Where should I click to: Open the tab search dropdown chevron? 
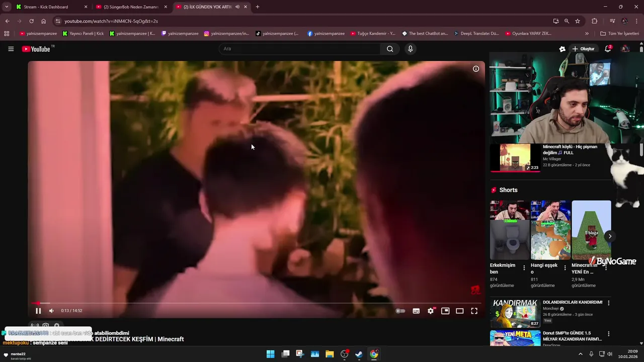[6, 7]
